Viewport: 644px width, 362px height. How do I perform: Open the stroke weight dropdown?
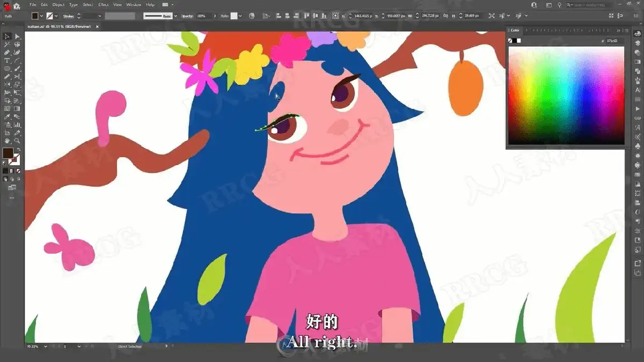coord(100,16)
